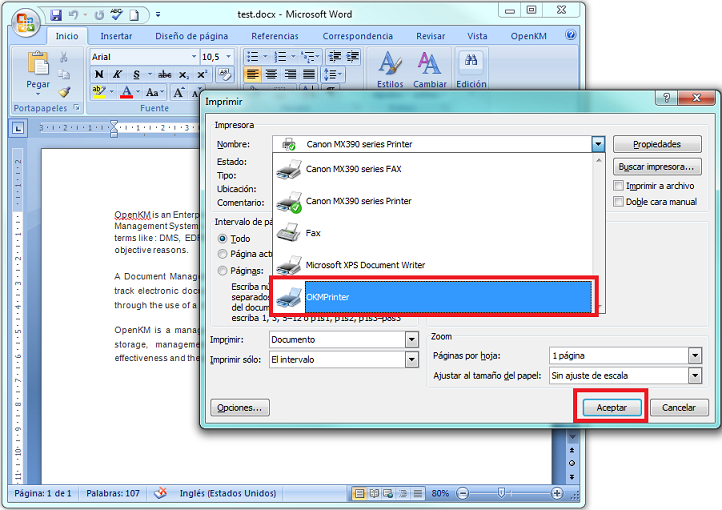The image size is (722, 510).
Task: Apply strikethrough (abc) formatting
Action: point(164,75)
